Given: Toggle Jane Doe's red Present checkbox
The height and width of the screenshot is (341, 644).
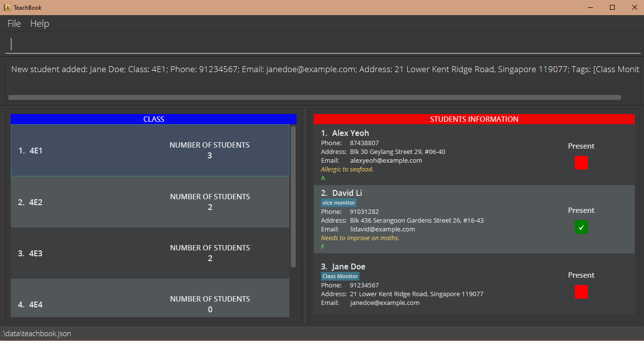Looking at the screenshot, I should tap(581, 292).
